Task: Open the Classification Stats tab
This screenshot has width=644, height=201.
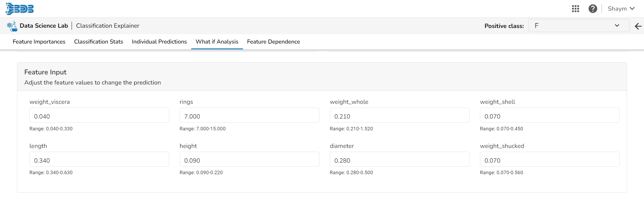Action: coord(98,42)
